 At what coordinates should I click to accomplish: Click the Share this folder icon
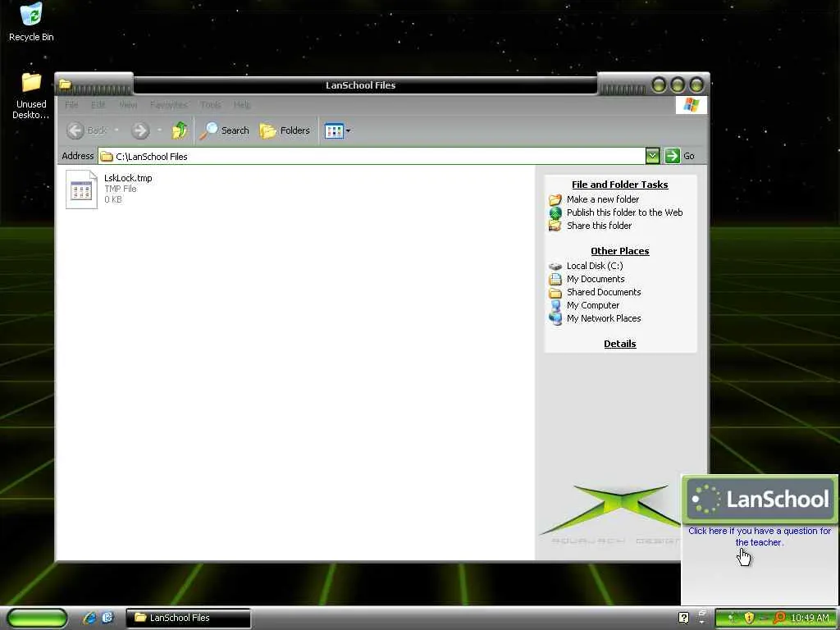click(x=555, y=226)
